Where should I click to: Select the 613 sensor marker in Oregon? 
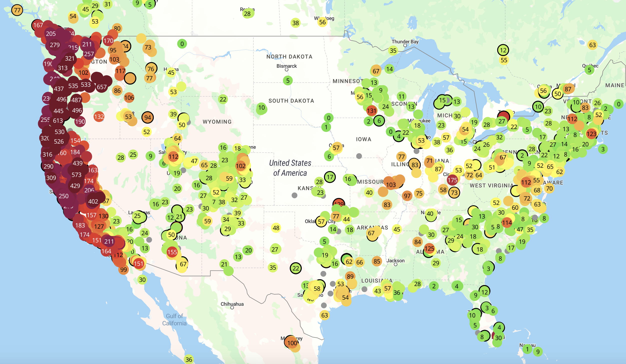pyautogui.click(x=58, y=121)
